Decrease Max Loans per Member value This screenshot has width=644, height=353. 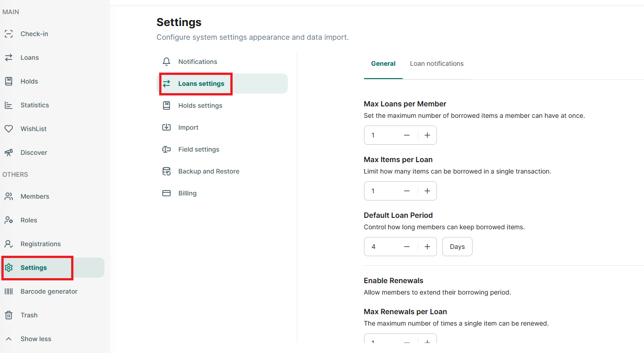coord(407,135)
